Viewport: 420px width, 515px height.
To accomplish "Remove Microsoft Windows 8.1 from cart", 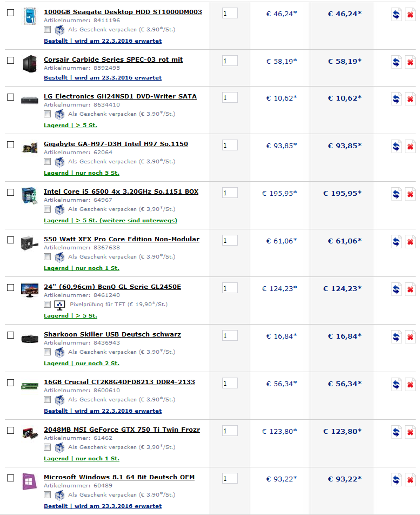I will 410,480.
